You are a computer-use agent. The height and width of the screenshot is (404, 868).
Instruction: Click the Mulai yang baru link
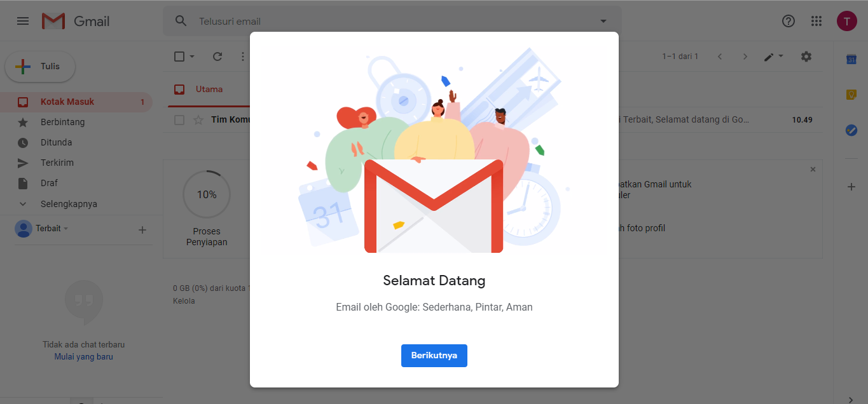pos(84,357)
